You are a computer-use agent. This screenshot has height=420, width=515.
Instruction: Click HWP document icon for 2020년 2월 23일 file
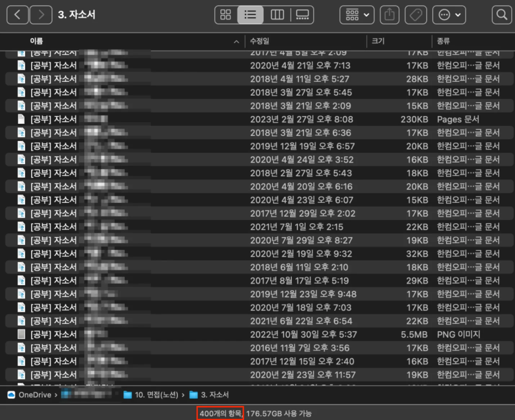point(21,375)
